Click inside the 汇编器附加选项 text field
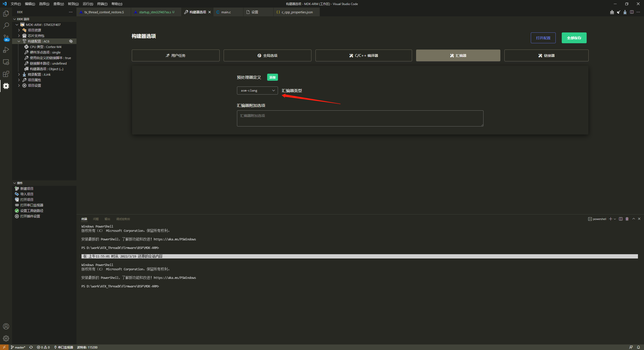The height and width of the screenshot is (350, 644). coord(360,118)
